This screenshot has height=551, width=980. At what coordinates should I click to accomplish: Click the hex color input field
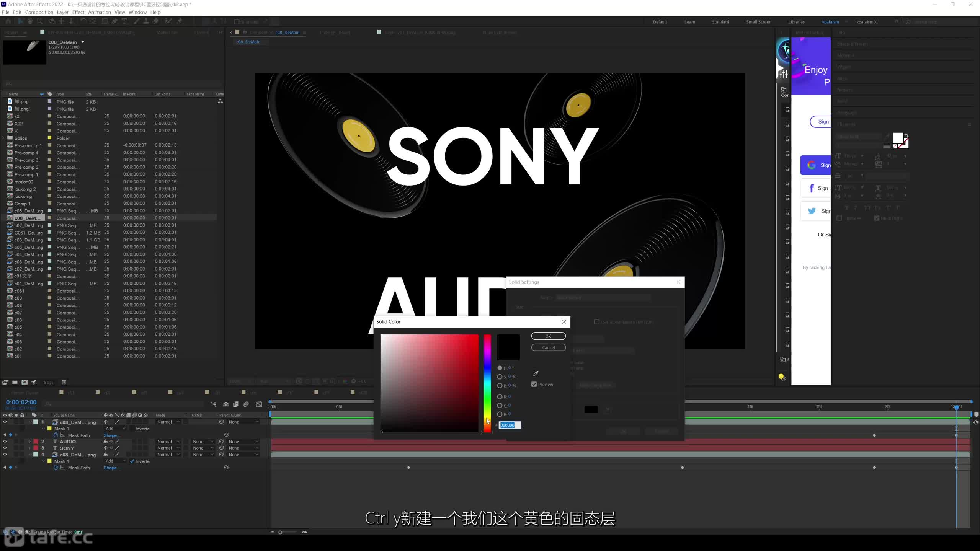[x=510, y=425]
